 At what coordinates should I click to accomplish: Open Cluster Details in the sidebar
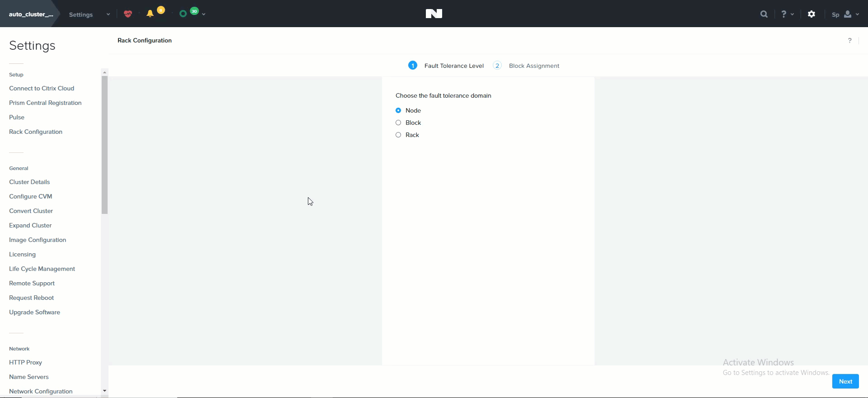(29, 182)
